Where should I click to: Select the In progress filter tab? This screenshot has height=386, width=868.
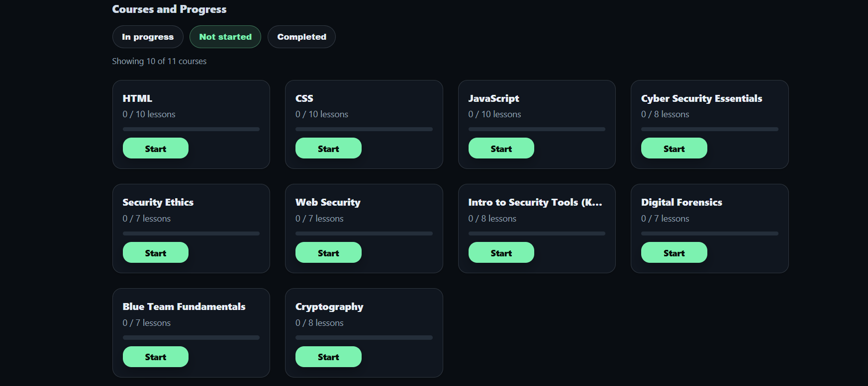148,37
